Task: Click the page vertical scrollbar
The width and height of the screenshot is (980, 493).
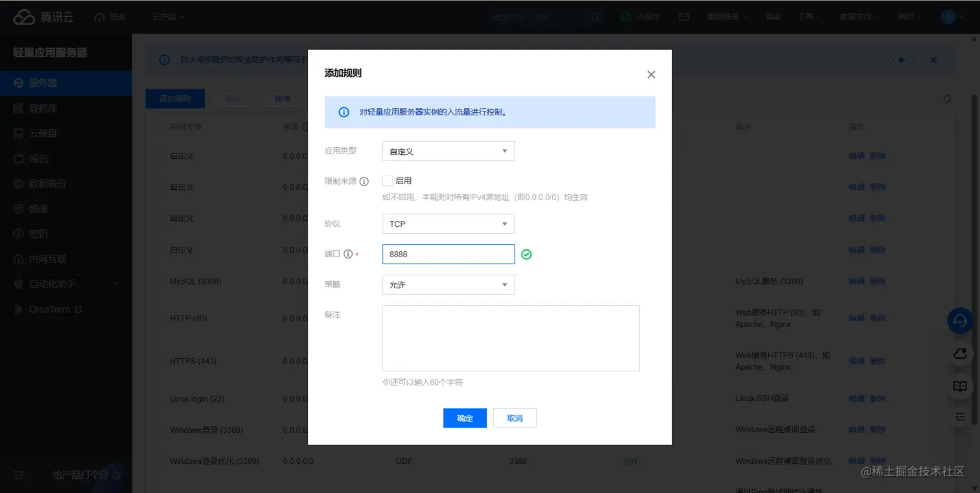Action: (x=974, y=259)
